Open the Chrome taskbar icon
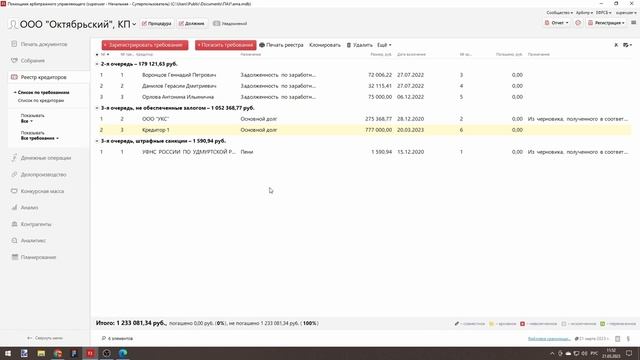The image size is (640, 360). pyautogui.click(x=58, y=353)
